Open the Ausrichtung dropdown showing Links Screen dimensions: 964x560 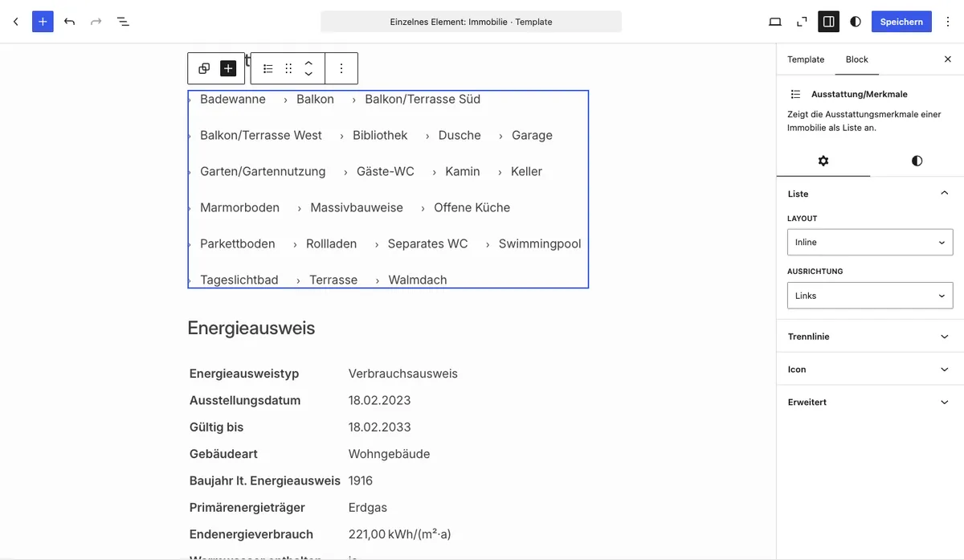870,296
